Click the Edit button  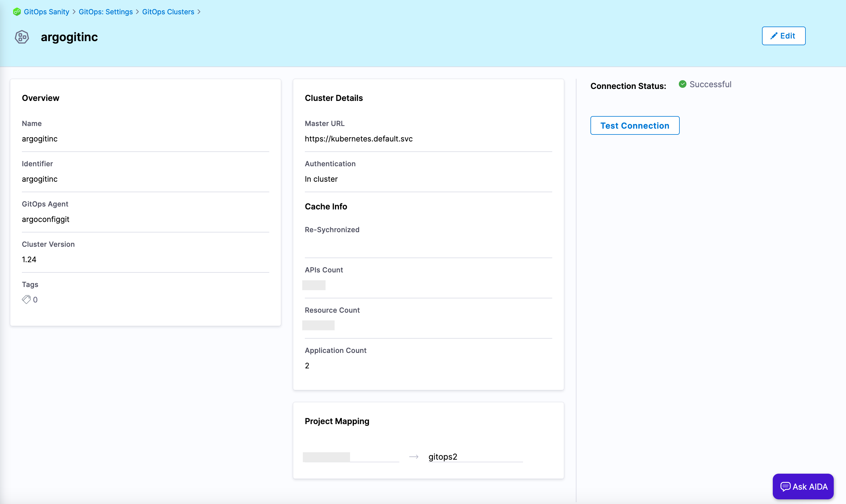[783, 36]
